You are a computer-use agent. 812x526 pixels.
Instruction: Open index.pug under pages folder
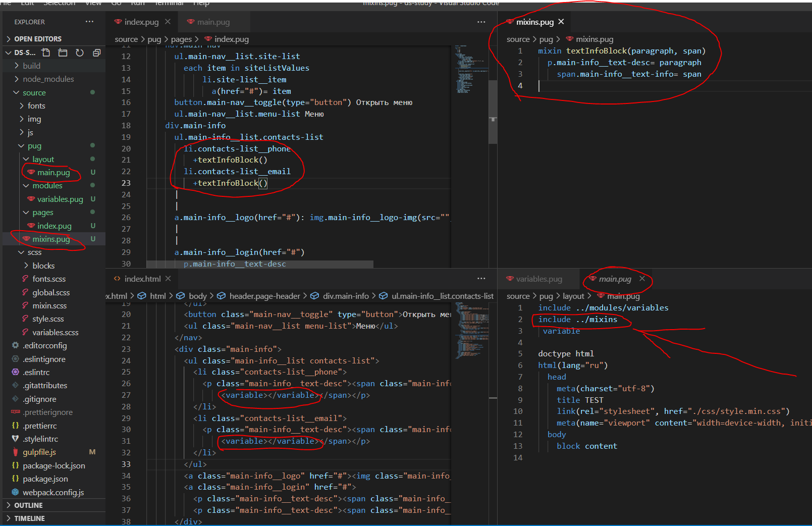pyautogui.click(x=54, y=226)
